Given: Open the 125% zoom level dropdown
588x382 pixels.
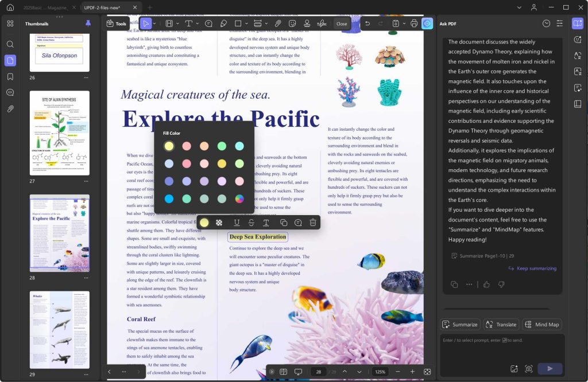Looking at the screenshot, I should pyautogui.click(x=380, y=372).
